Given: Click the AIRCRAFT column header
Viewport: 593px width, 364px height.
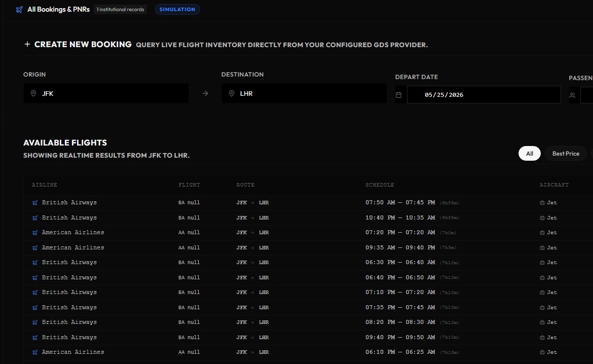Looking at the screenshot, I should click(554, 185).
